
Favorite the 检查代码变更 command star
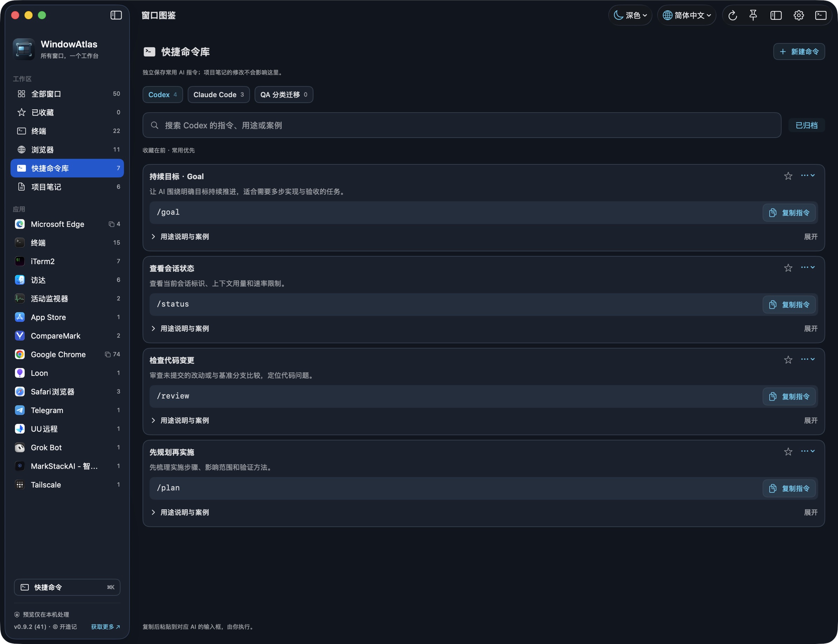click(788, 360)
